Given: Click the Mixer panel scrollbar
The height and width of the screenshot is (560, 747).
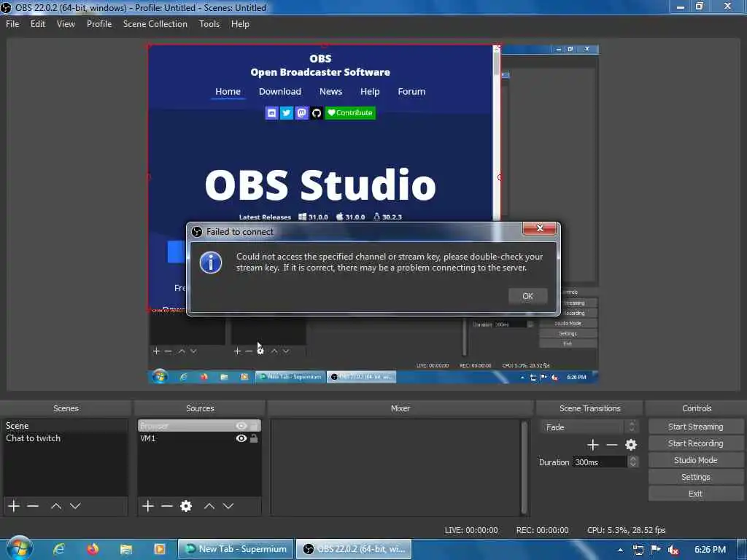Looking at the screenshot, I should [524, 467].
